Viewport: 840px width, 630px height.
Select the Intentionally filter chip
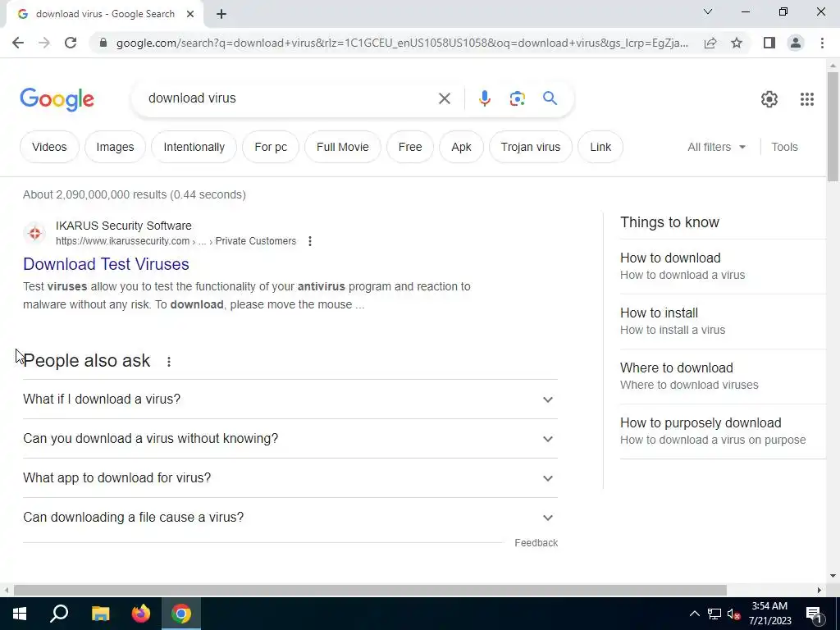(x=194, y=147)
